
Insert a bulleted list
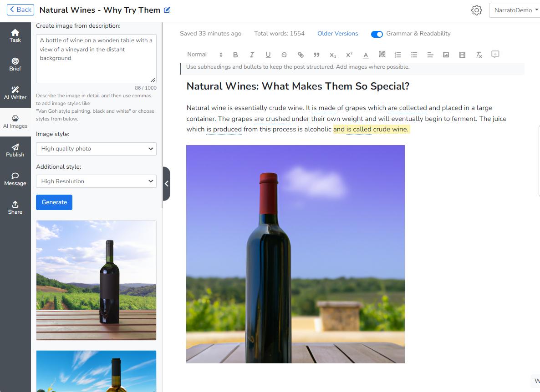pyautogui.click(x=414, y=55)
